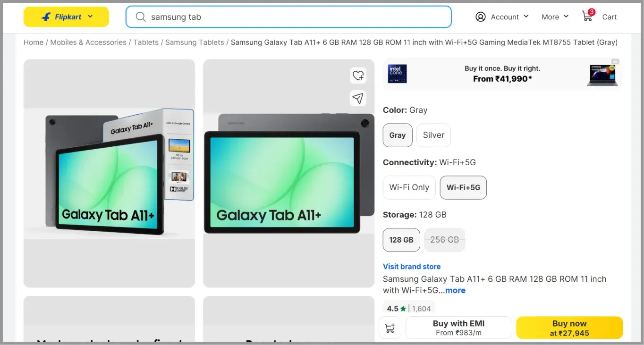Visit brand store link
The image size is (644, 345).
click(412, 267)
